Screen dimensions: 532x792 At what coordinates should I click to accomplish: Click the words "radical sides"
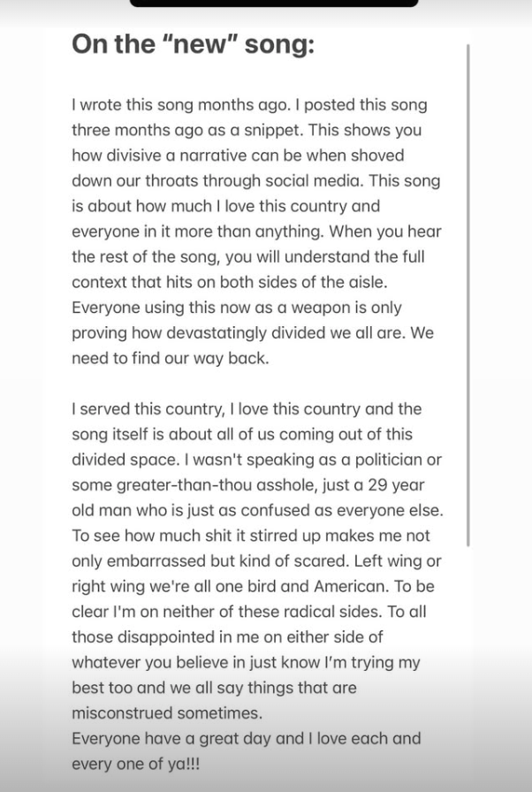[333, 612]
